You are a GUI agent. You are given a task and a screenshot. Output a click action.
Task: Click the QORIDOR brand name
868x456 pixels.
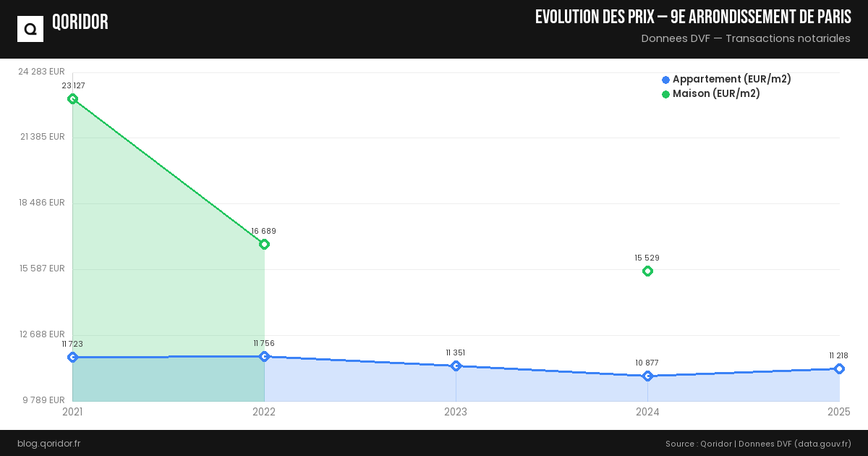pos(80,22)
